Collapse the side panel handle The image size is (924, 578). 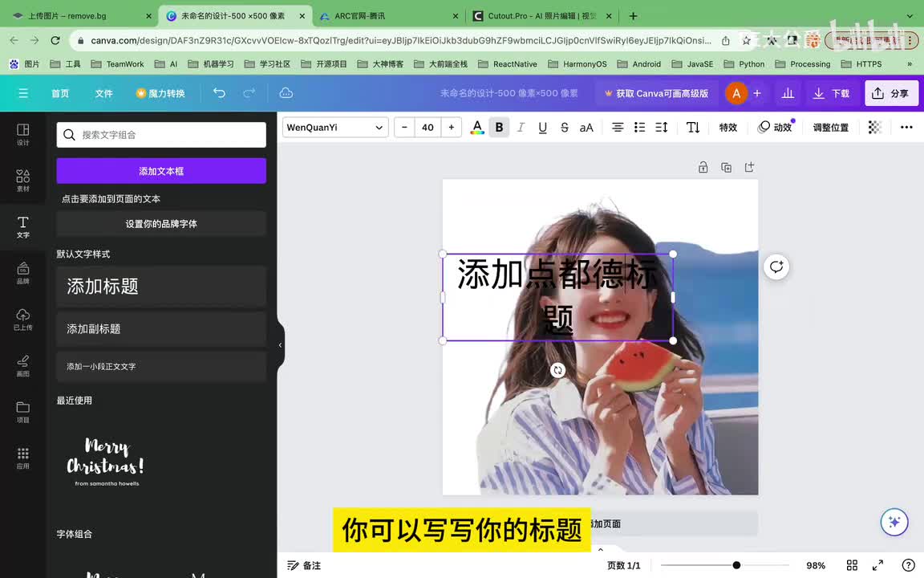(280, 345)
